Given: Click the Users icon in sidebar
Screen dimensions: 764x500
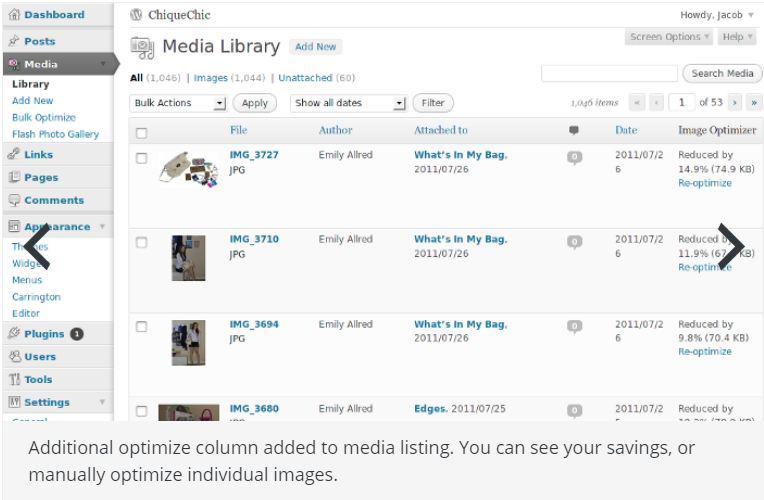Looking at the screenshot, I should pyautogui.click(x=14, y=357).
